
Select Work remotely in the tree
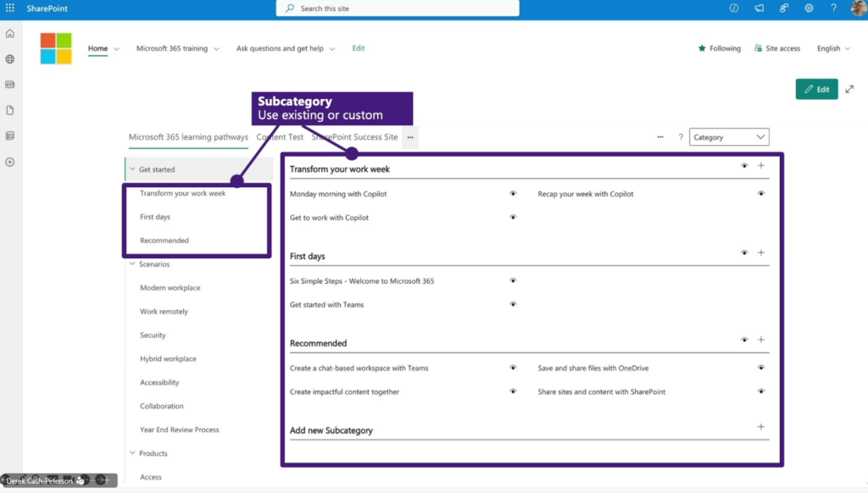click(164, 312)
